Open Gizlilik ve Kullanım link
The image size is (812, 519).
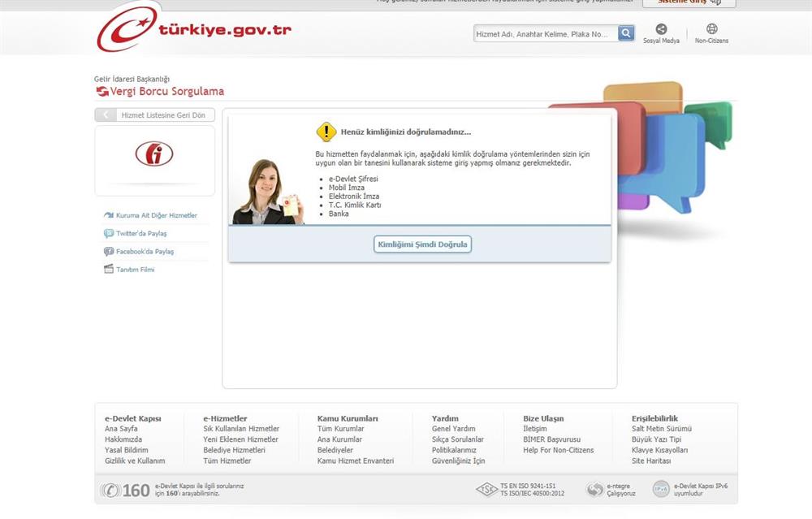135,461
